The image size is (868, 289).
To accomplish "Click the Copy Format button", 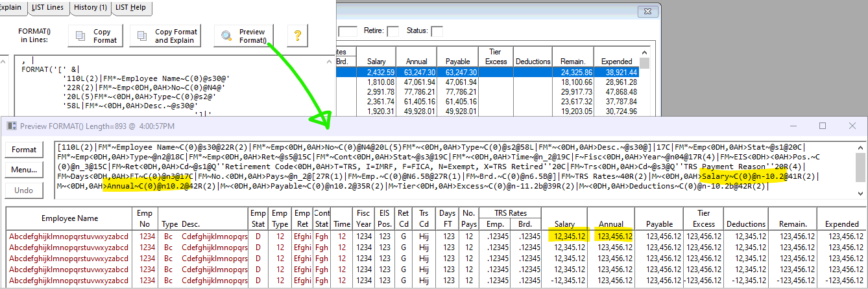I will click(95, 36).
